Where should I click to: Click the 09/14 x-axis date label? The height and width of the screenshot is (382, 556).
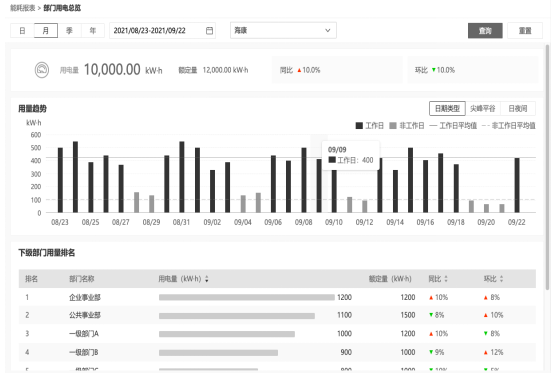[x=395, y=222]
